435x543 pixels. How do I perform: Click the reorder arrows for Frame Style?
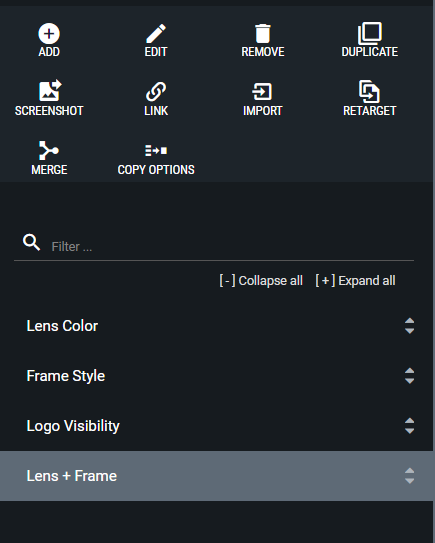pos(409,376)
